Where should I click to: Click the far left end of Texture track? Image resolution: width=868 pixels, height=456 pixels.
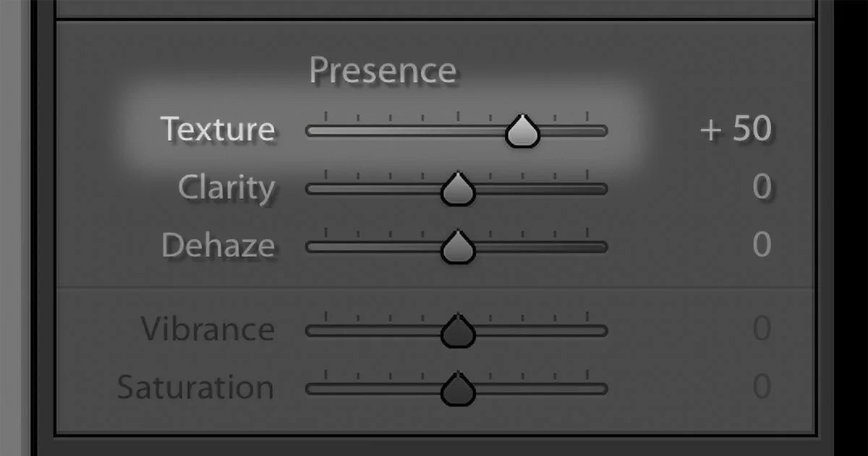point(310,131)
